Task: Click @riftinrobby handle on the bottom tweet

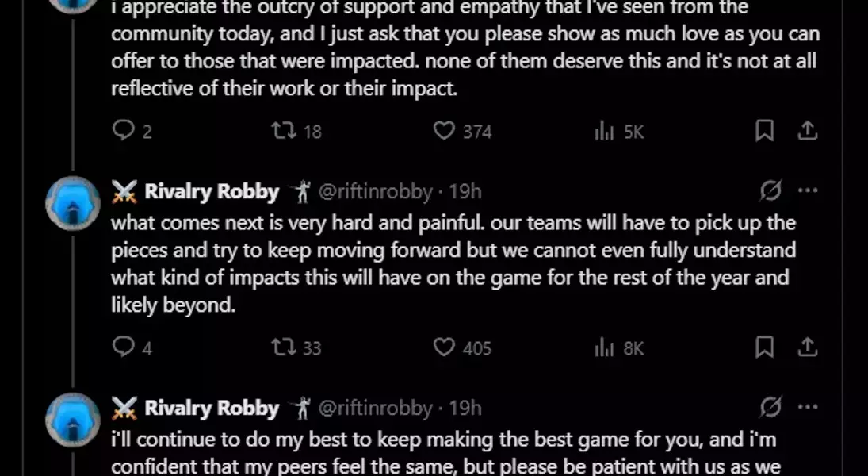Action: pos(375,408)
